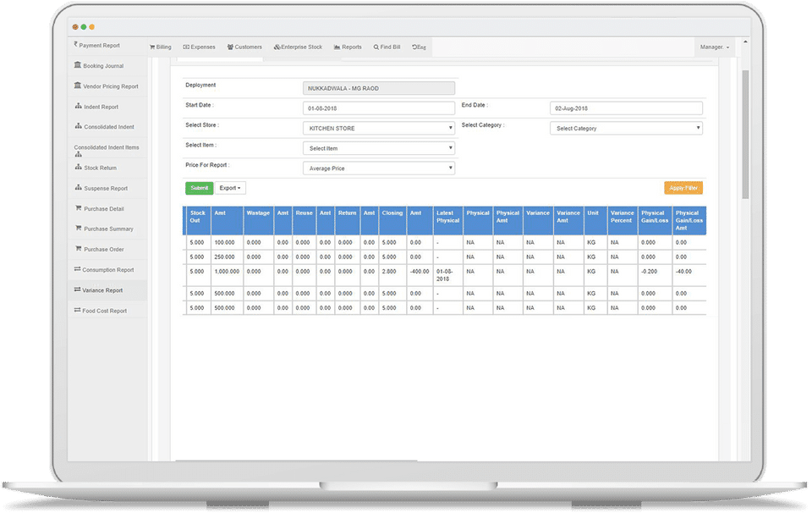Viewport: 812px width, 513px height.
Task: Open the Payment Report link
Action: tap(100, 46)
